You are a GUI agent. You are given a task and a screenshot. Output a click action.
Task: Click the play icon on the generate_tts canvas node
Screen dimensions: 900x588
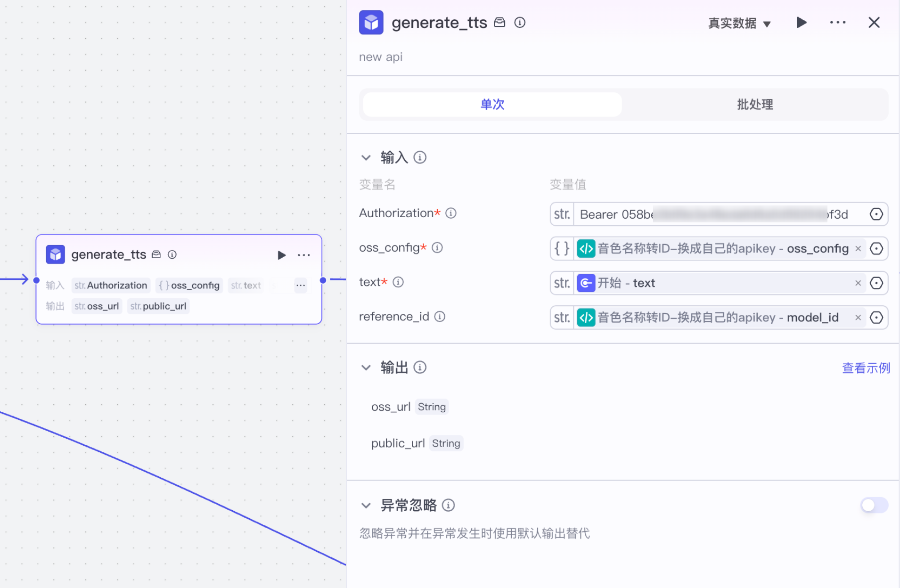coord(281,255)
